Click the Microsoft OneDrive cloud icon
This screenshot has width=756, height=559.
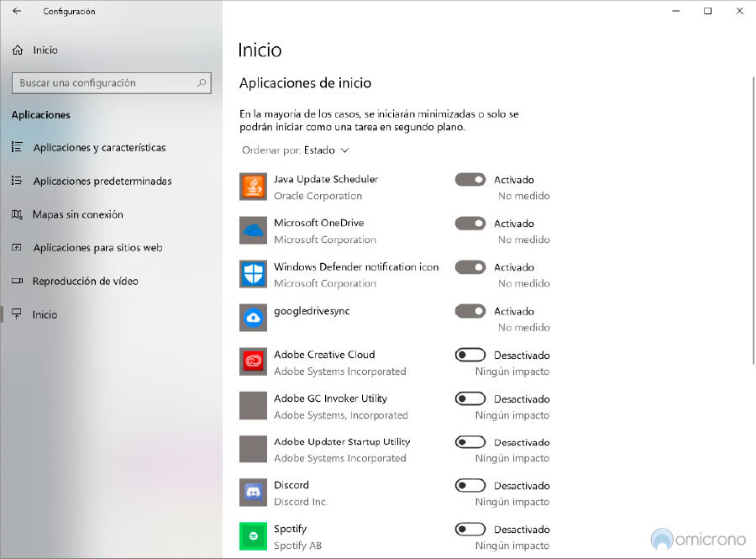pyautogui.click(x=253, y=230)
